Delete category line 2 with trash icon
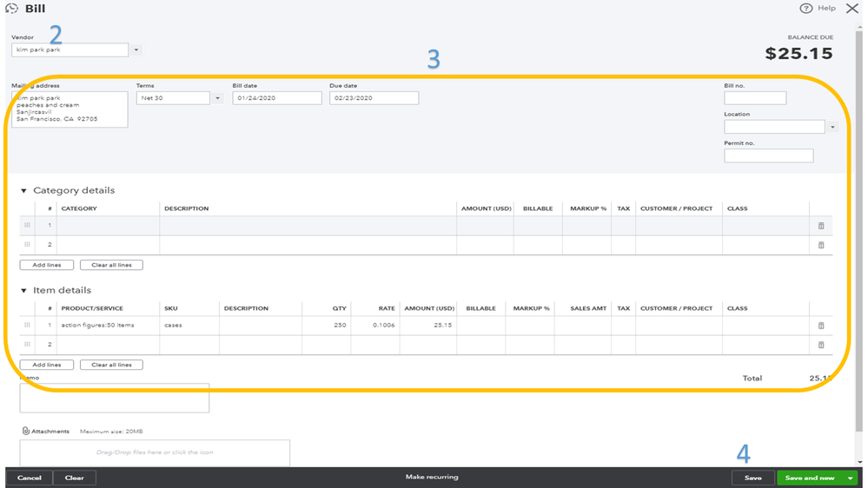The height and width of the screenshot is (488, 868). pyautogui.click(x=821, y=245)
